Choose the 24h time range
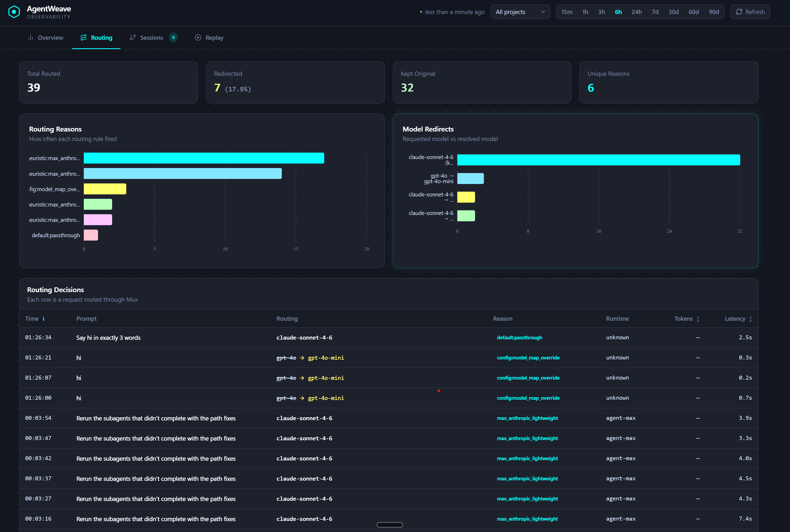The height and width of the screenshot is (532, 790). 637,12
